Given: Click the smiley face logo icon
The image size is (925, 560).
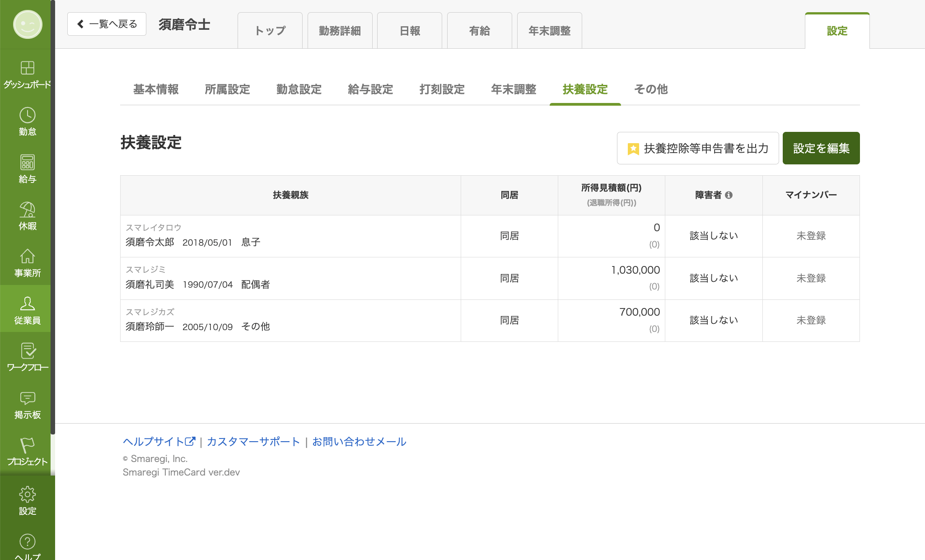Looking at the screenshot, I should click(28, 24).
